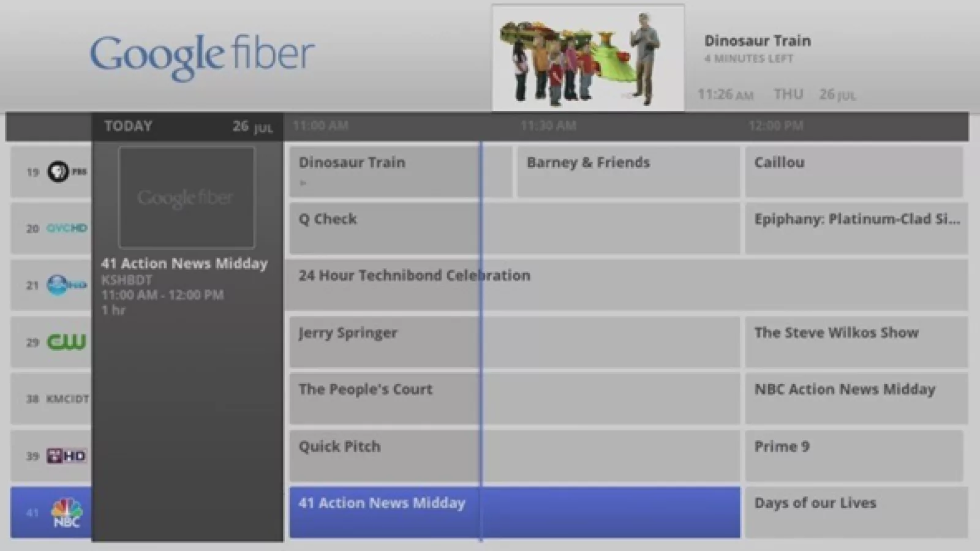The image size is (980, 551).
Task: Select the PBS channel 19 logo
Action: tap(66, 172)
